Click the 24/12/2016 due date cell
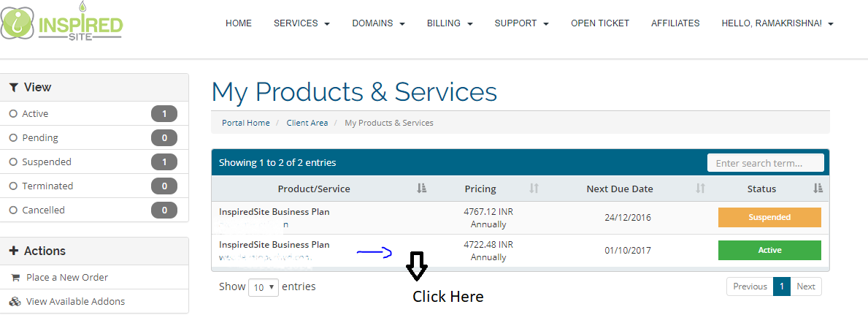This screenshot has height=315, width=868. 628,217
